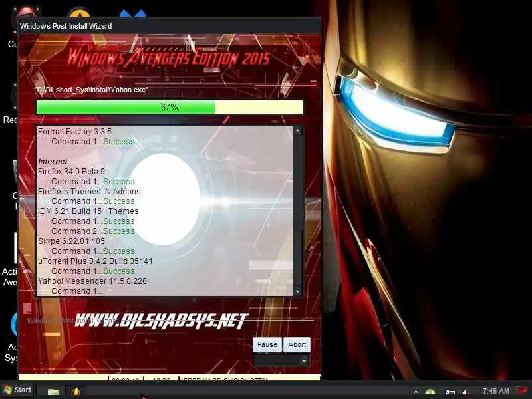The height and width of the screenshot is (399, 532).
Task: Select the Internet category heading
Action: (x=53, y=162)
